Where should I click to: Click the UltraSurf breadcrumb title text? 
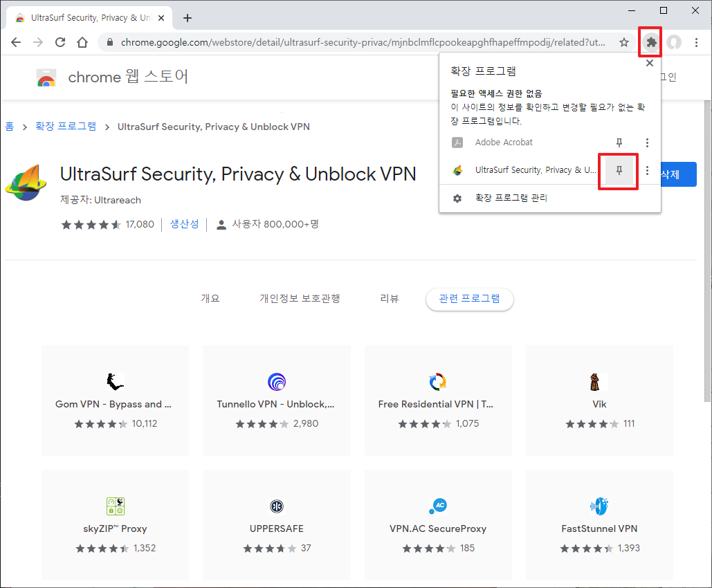point(213,127)
